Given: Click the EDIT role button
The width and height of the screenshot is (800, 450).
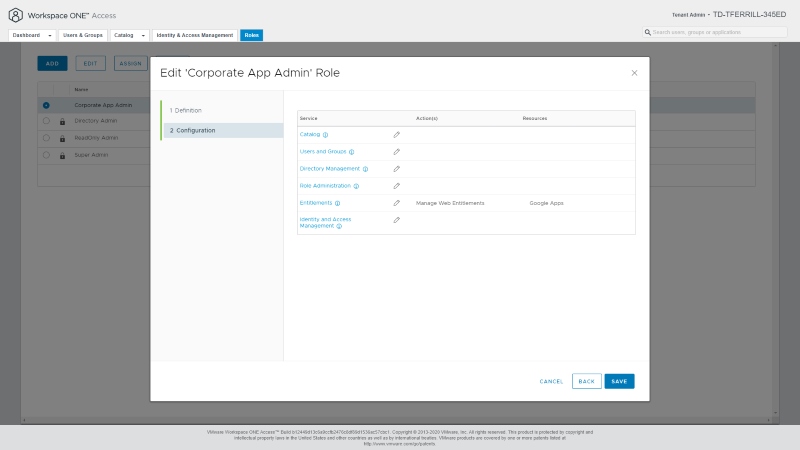Looking at the screenshot, I should point(90,63).
